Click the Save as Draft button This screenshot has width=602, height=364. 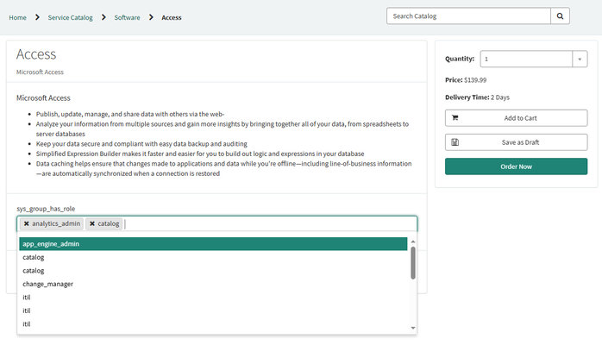coord(516,142)
